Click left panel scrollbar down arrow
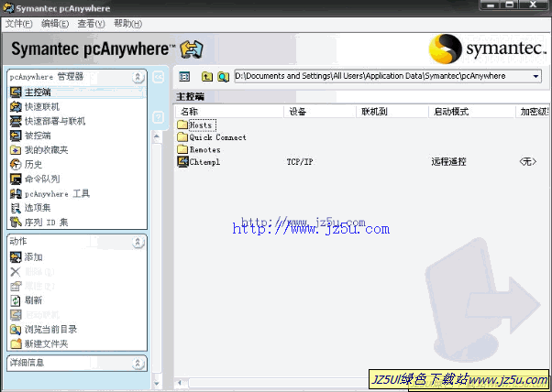 157,383
